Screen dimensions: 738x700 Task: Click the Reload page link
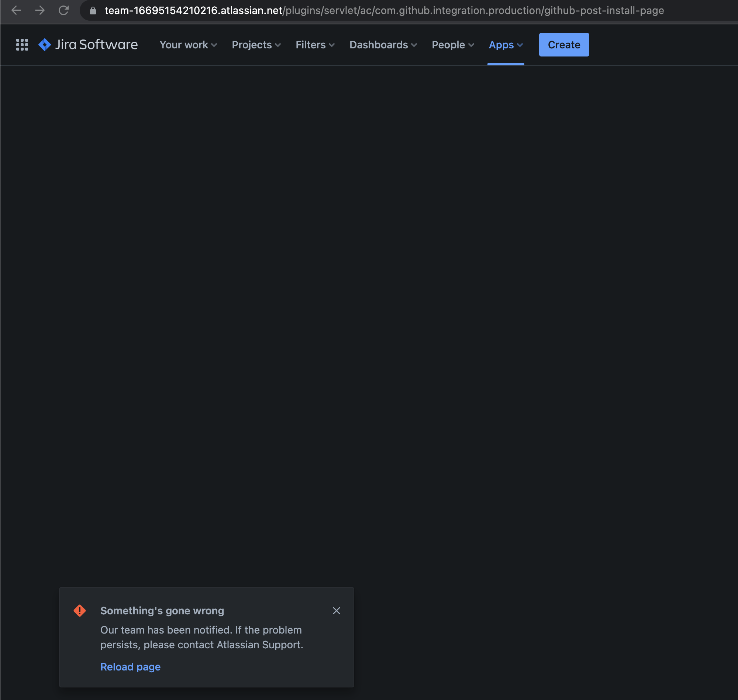[x=131, y=667]
